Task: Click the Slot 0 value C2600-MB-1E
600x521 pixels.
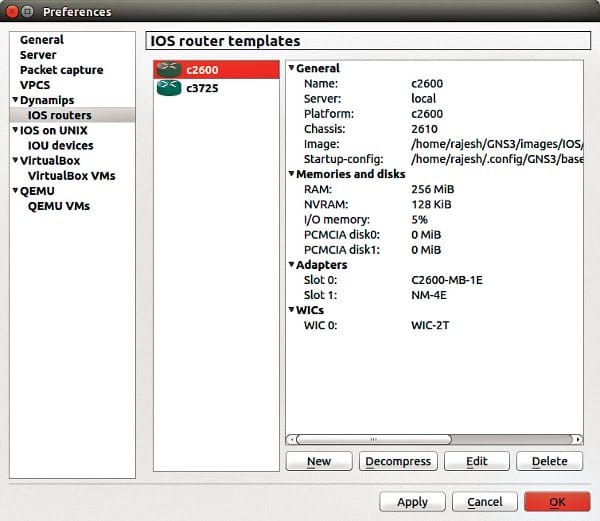Action: click(x=447, y=280)
